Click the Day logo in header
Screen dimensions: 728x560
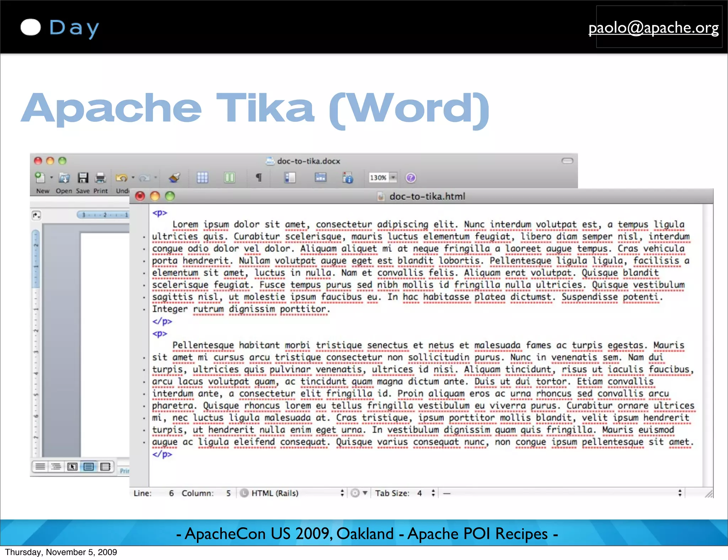[x=60, y=28]
